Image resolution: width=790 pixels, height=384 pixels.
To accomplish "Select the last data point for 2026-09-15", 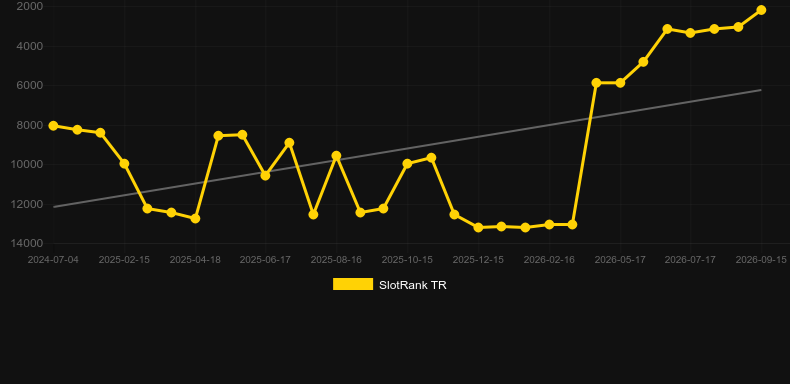I will [761, 10].
